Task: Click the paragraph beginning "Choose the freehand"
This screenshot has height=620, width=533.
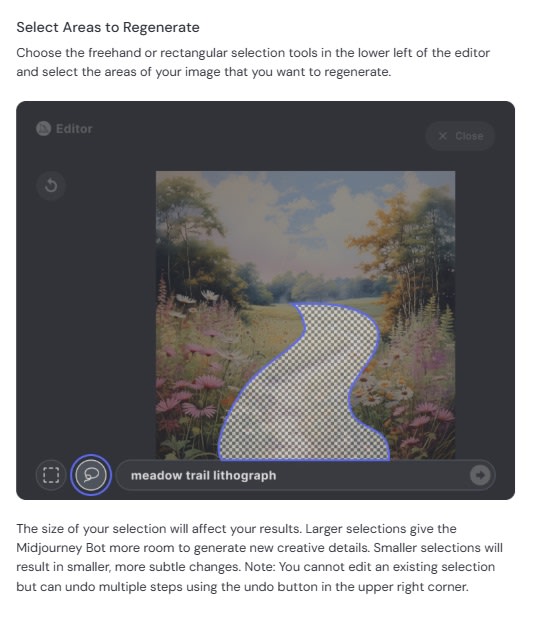Action: pos(253,62)
